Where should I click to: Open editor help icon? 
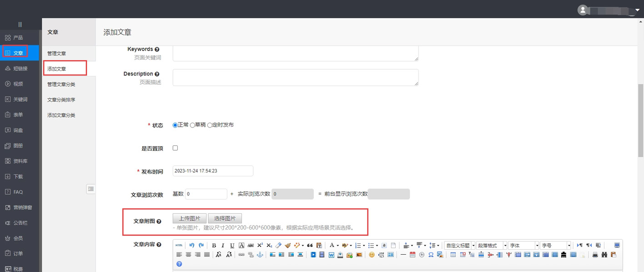pos(179,264)
